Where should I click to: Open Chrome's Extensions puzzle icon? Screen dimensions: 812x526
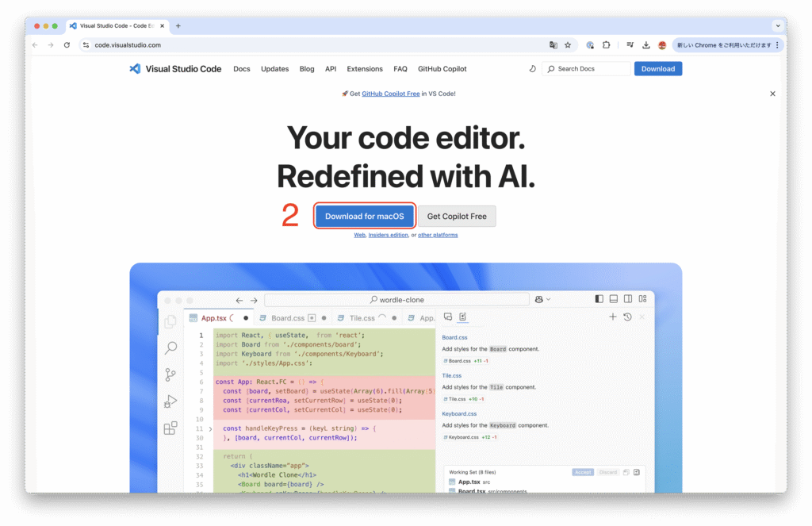606,45
